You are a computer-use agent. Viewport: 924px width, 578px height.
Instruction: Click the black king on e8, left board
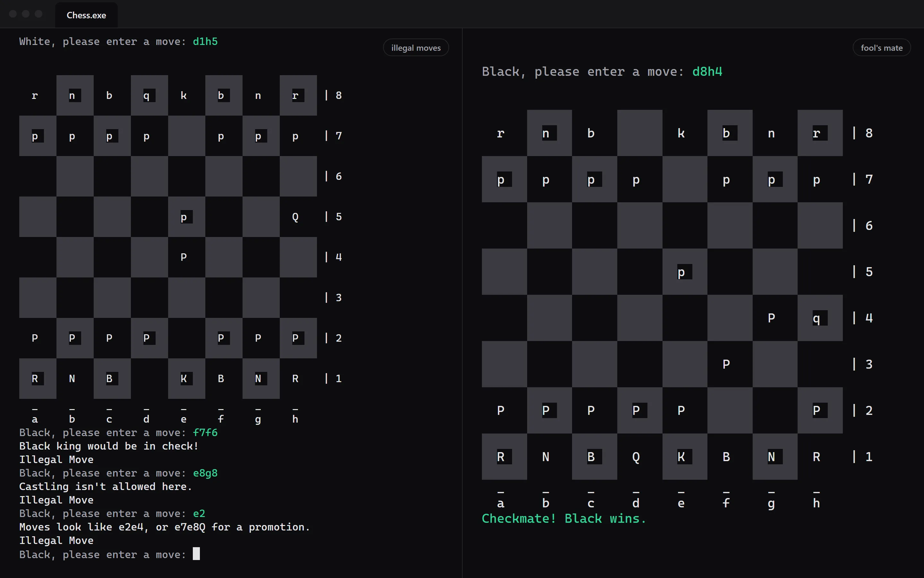(x=184, y=95)
